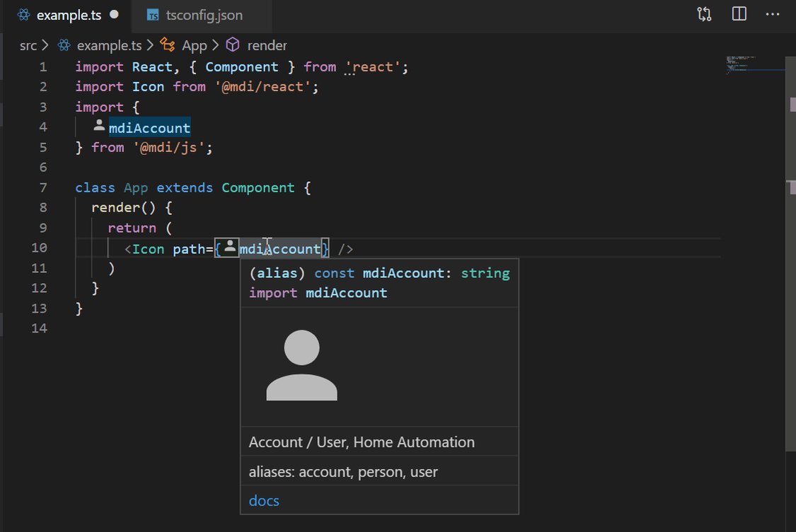Viewport: 796px width, 532px height.
Task: Click the class symbol icon before App breadcrumb
Action: [168, 45]
